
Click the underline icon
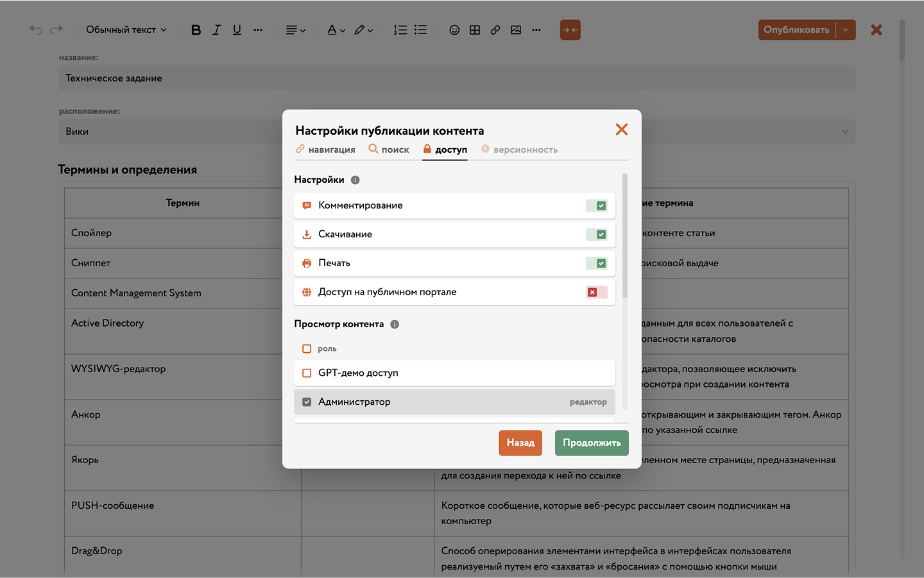(237, 30)
